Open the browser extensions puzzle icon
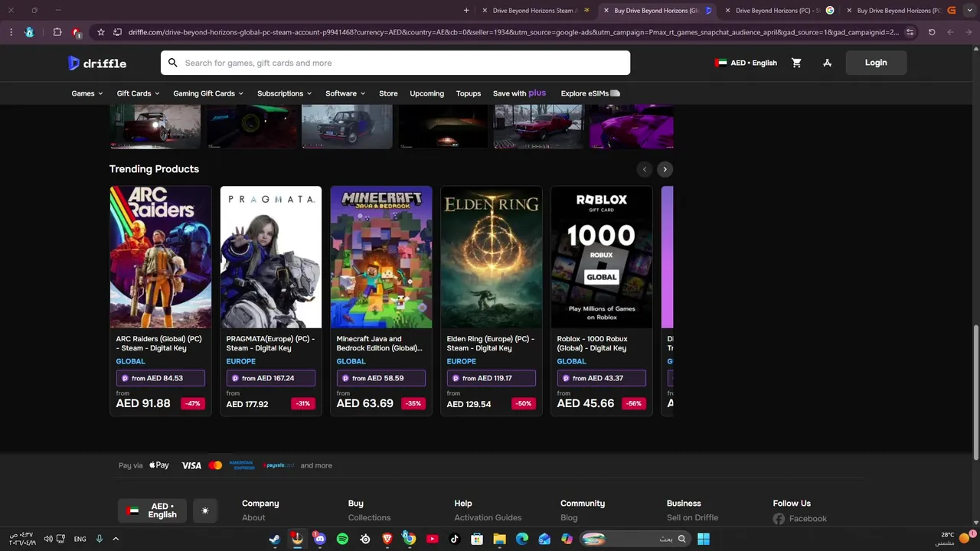The width and height of the screenshot is (980, 551). coord(57,32)
